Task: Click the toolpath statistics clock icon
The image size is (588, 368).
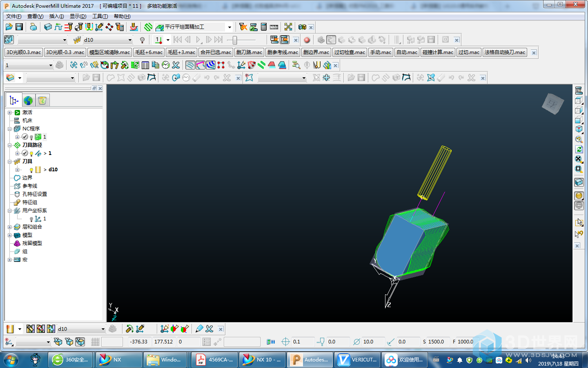Action: 165,65
